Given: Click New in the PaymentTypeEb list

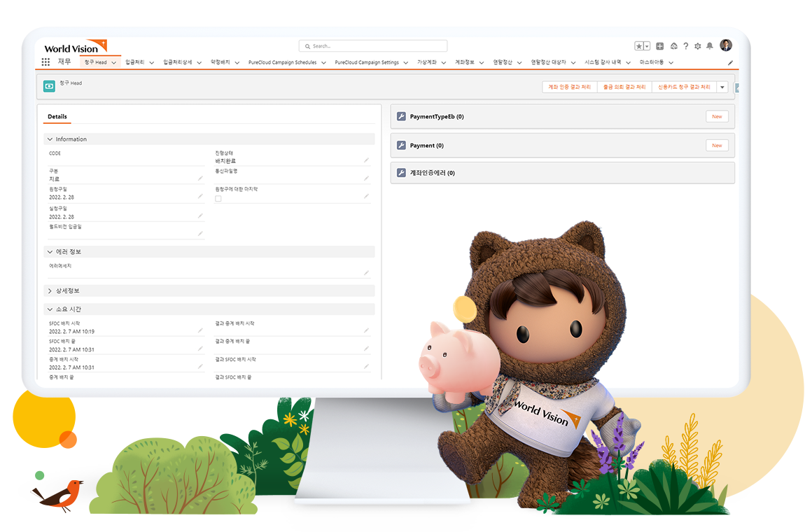Looking at the screenshot, I should tap(717, 117).
